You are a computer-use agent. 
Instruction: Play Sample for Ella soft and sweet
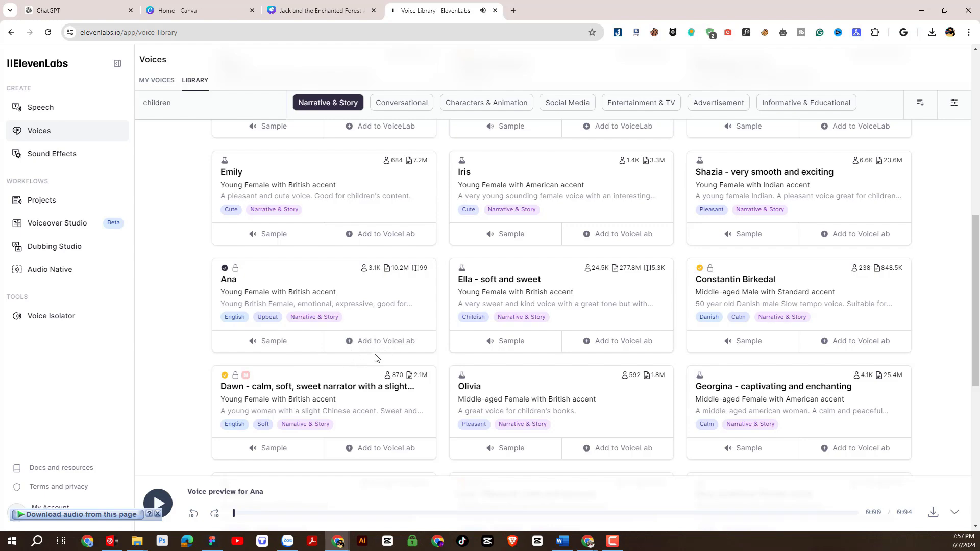[505, 341]
